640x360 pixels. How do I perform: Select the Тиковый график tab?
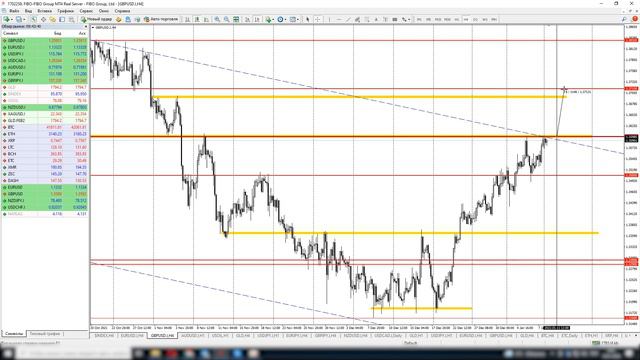pyautogui.click(x=44, y=333)
